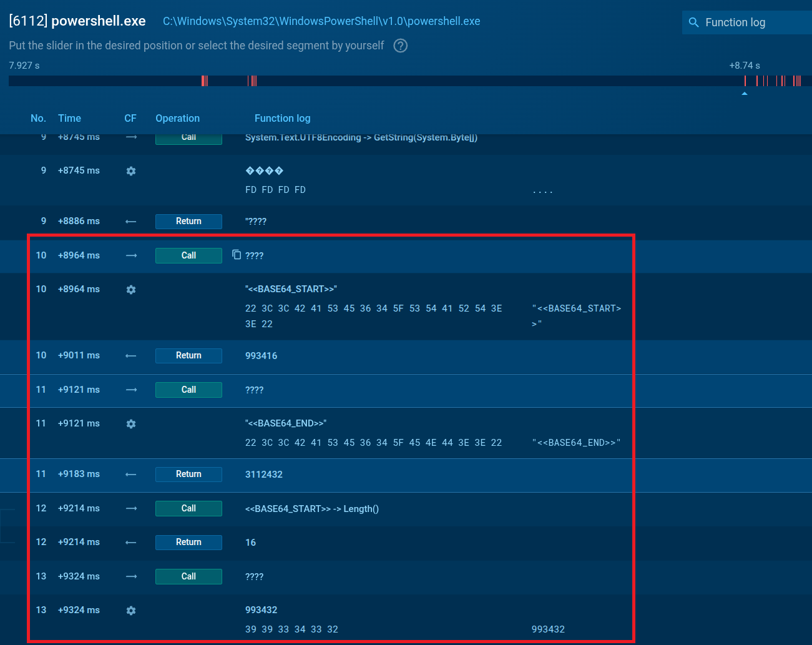Click the Return button showing value 16
This screenshot has height=645, width=812.
point(188,542)
